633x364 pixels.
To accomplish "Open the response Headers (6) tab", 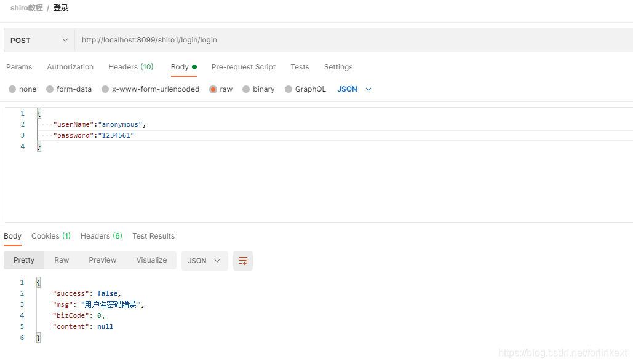I will [102, 236].
